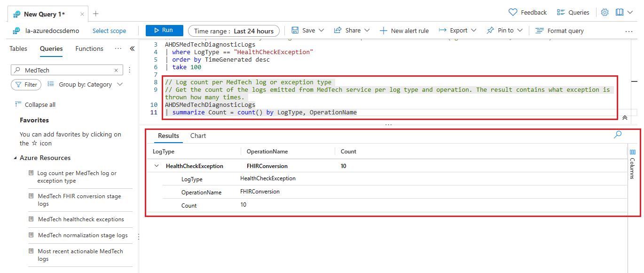644x273 pixels.
Task: Expand the Share dropdown arrow
Action: [367, 31]
